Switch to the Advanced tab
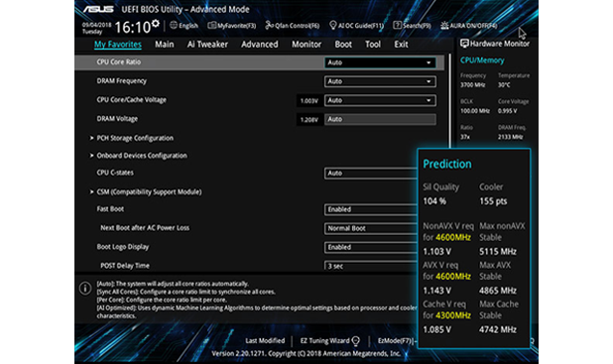The image size is (613, 364). click(260, 45)
